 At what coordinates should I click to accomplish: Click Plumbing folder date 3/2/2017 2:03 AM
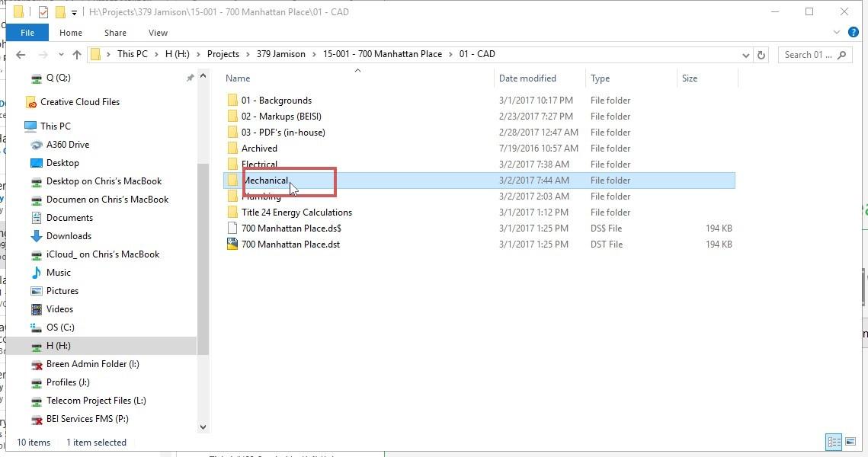tap(533, 197)
